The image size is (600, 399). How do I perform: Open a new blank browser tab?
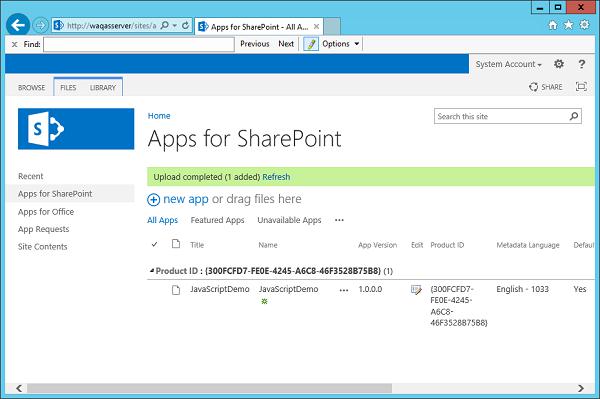(332, 26)
